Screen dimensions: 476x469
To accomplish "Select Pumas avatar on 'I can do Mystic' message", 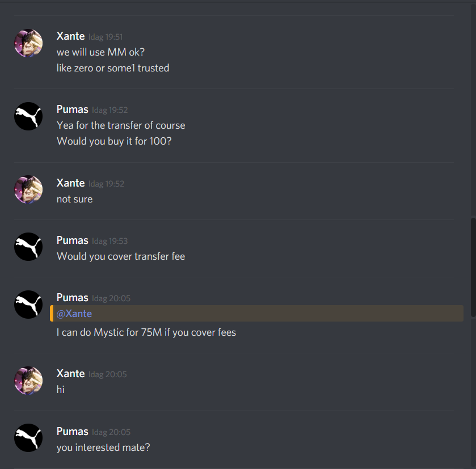I will (x=28, y=305).
